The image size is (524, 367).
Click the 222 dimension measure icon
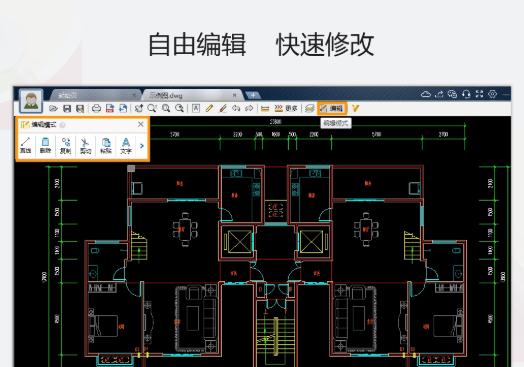pyautogui.click(x=278, y=108)
